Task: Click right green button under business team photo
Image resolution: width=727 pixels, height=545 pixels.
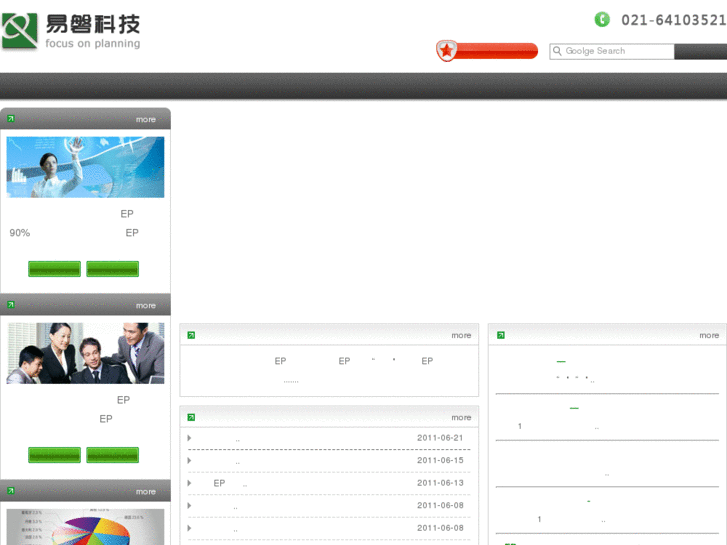Action: pos(113,455)
